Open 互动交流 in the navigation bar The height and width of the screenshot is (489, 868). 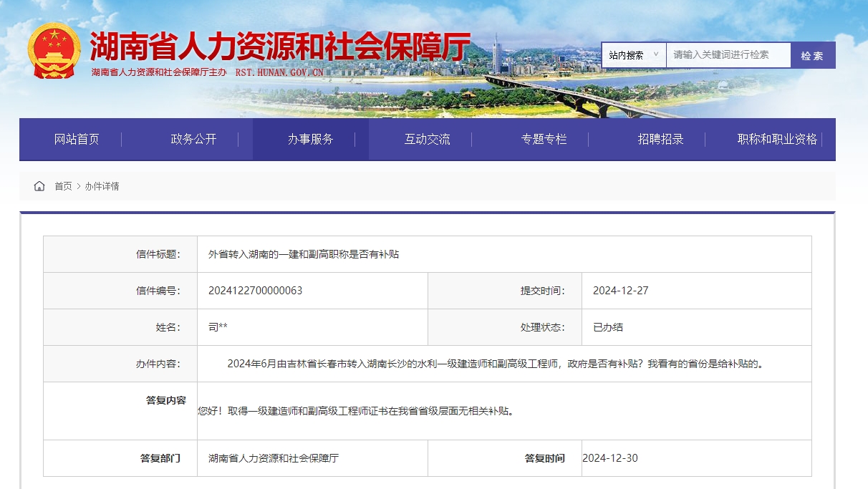click(427, 140)
